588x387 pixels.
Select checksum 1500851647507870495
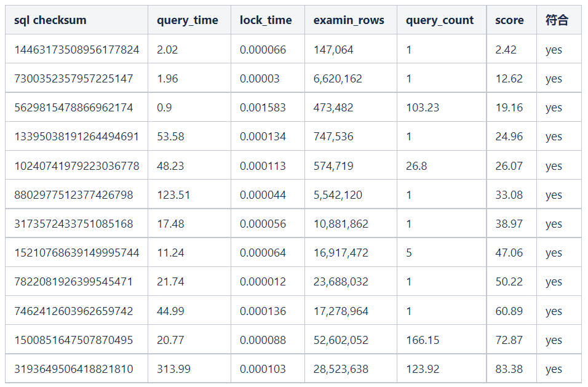tap(74, 340)
